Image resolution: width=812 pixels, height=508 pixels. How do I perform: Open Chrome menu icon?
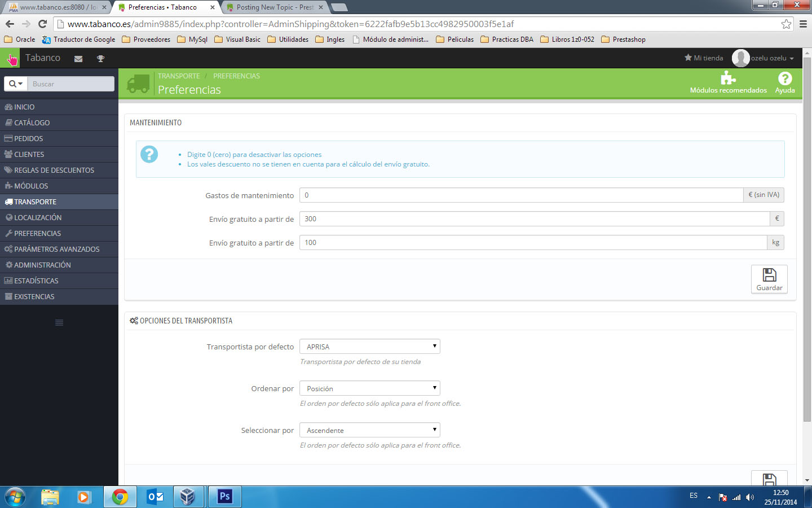click(803, 24)
